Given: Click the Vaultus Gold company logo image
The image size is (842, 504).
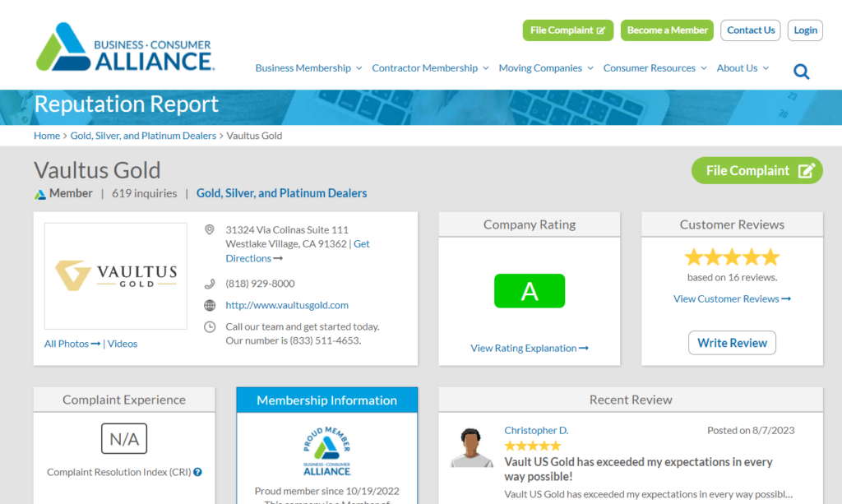Looking at the screenshot, I should click(x=115, y=276).
